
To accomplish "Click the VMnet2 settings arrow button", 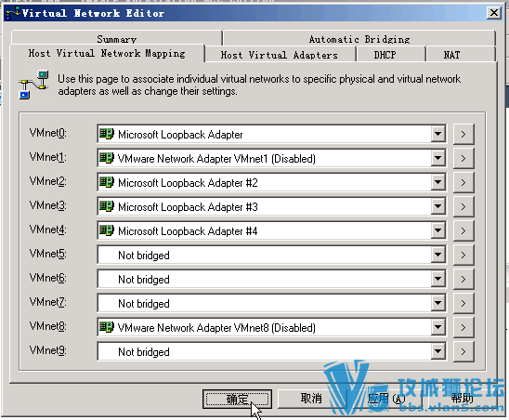I will (463, 182).
